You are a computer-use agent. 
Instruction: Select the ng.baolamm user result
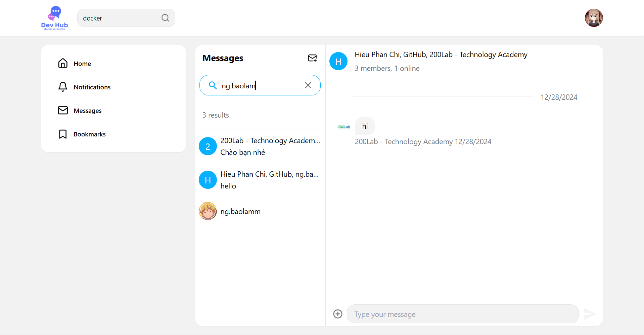[x=260, y=211]
